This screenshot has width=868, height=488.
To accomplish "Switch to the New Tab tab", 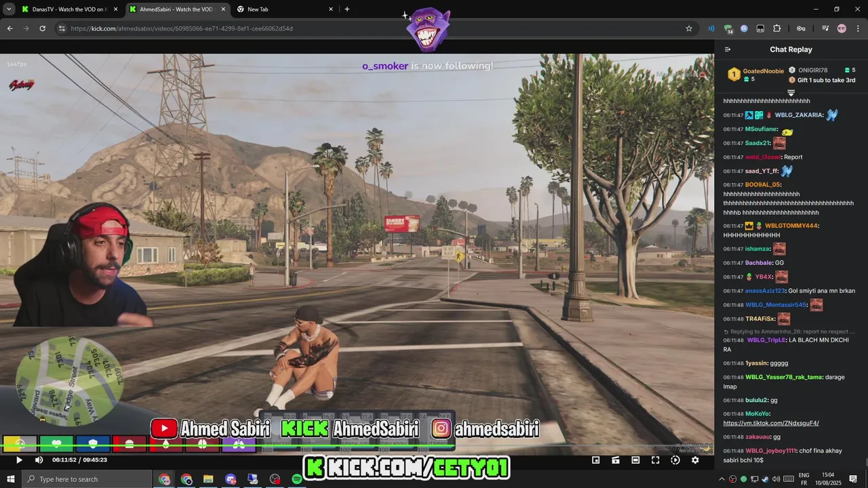I will coord(284,9).
